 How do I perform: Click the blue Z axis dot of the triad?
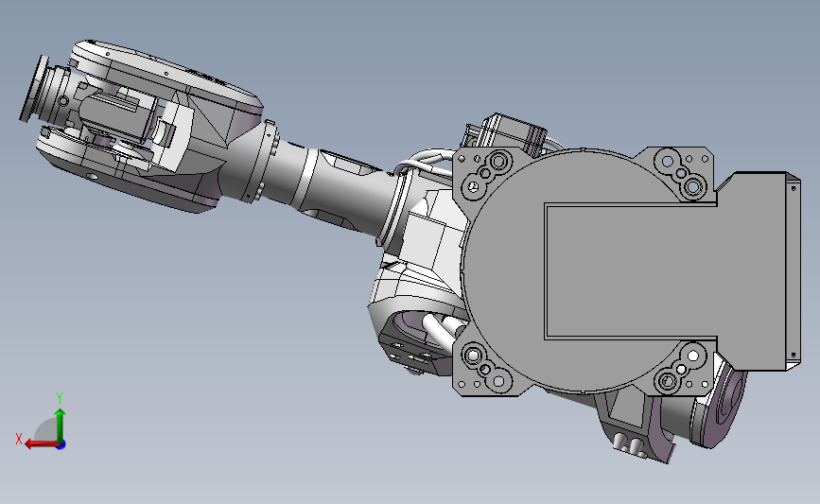[x=61, y=445]
